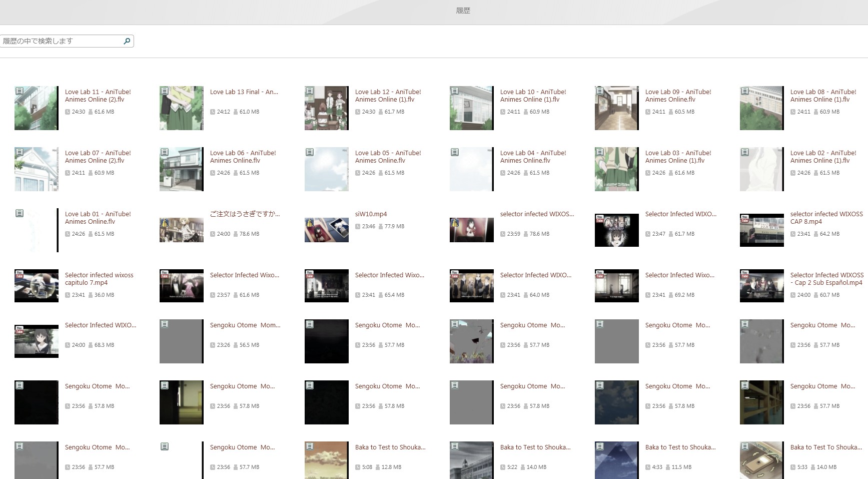Click film-strip icon on Love Lab 12 thumbnail
The image size is (868, 479).
pos(310,91)
